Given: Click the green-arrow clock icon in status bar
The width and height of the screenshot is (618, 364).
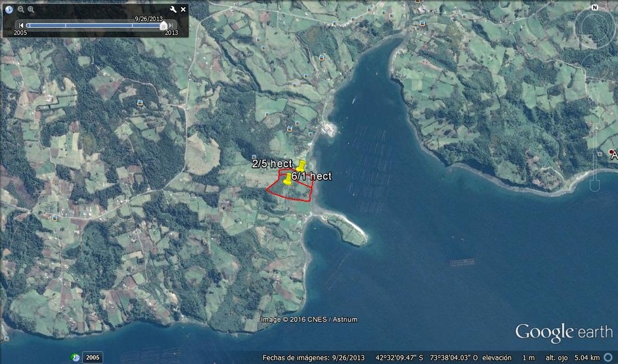Looking at the screenshot, I should tap(75, 357).
